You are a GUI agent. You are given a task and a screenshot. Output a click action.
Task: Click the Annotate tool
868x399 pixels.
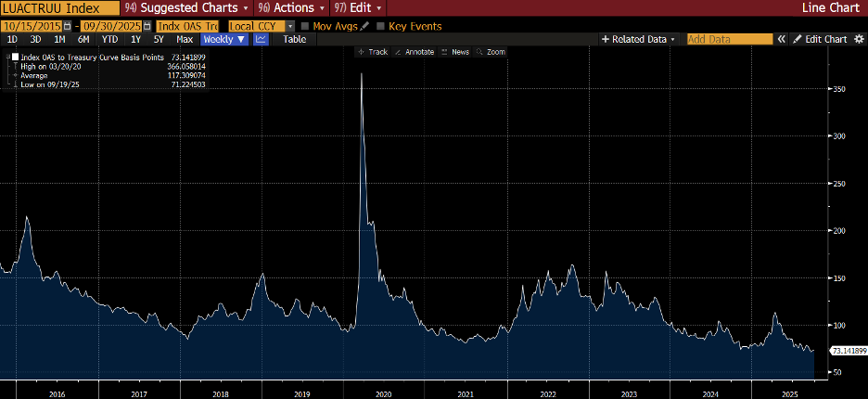tap(415, 52)
